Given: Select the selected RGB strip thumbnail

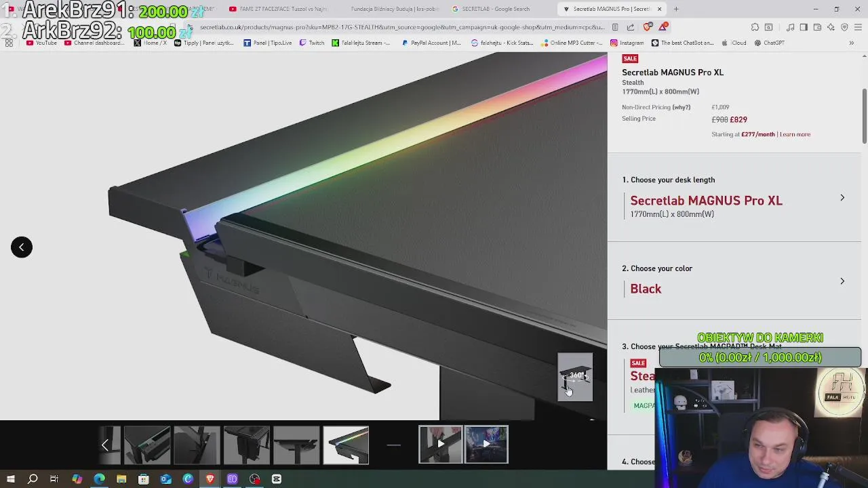Looking at the screenshot, I should tap(346, 445).
